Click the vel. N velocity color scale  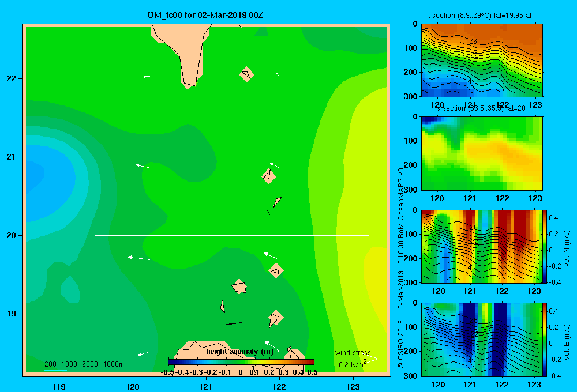click(x=545, y=246)
